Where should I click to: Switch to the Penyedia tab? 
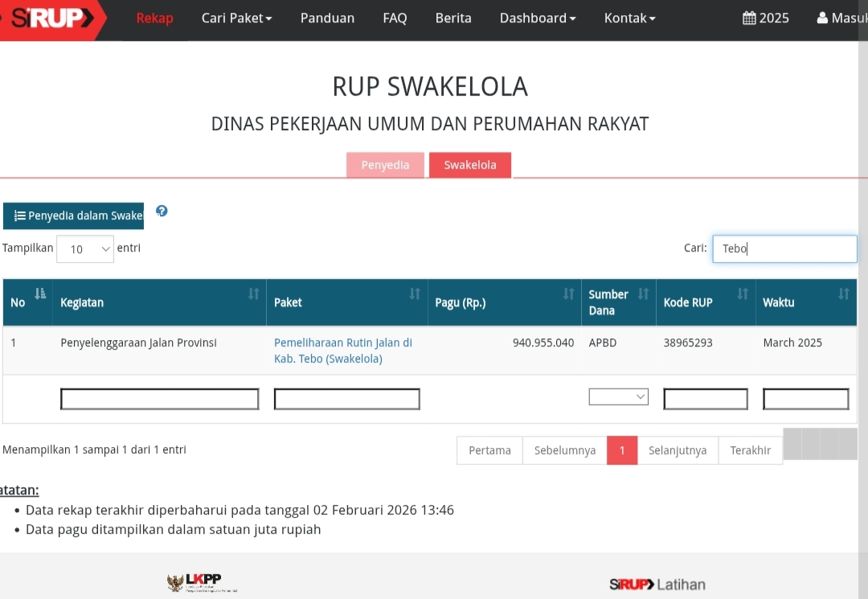(x=385, y=165)
